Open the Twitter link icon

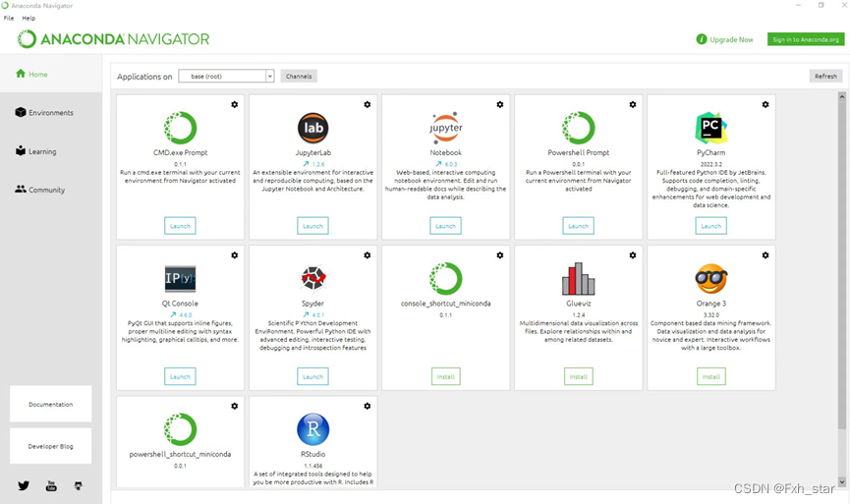click(x=24, y=485)
